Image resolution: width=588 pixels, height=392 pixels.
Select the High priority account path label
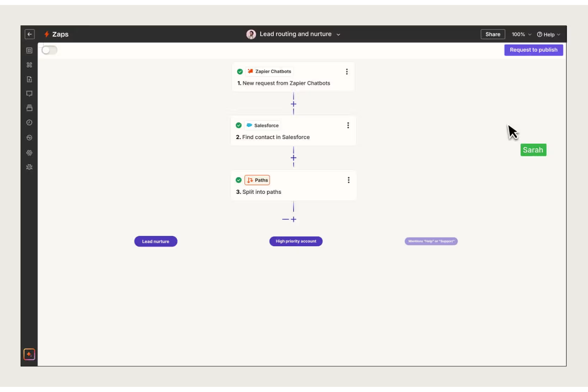(x=296, y=241)
